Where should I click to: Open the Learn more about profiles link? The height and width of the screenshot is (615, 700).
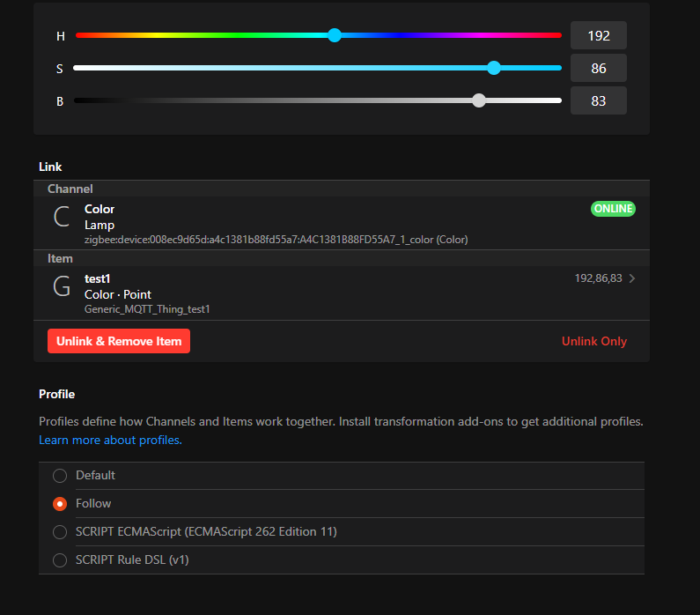110,440
